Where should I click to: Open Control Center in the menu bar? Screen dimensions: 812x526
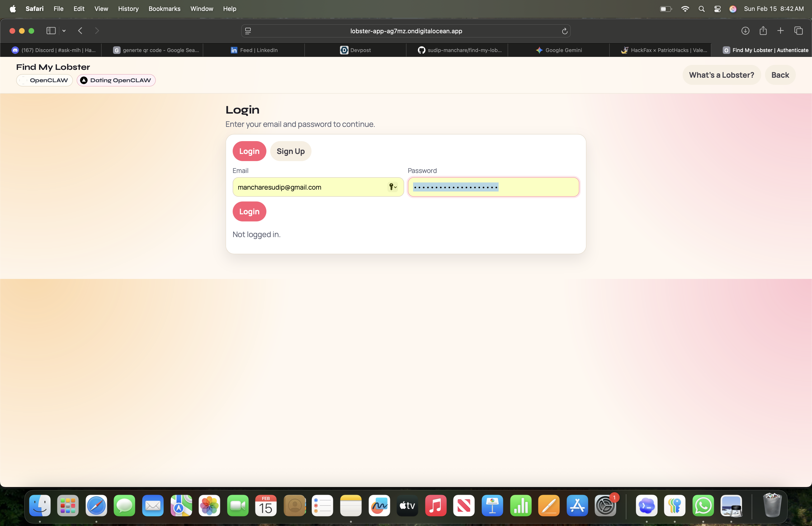coord(717,9)
